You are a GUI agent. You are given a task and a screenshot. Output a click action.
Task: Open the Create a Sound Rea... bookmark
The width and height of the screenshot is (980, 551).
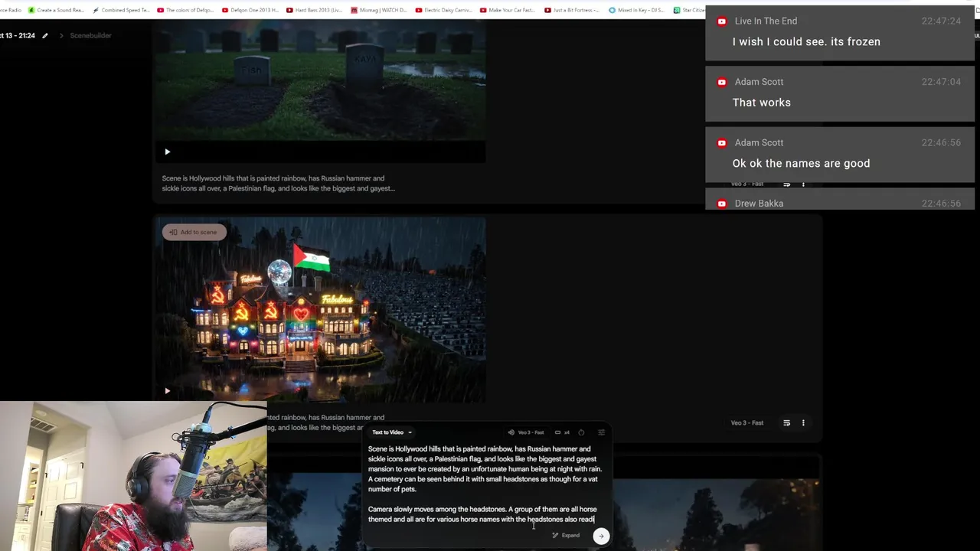pos(57,10)
